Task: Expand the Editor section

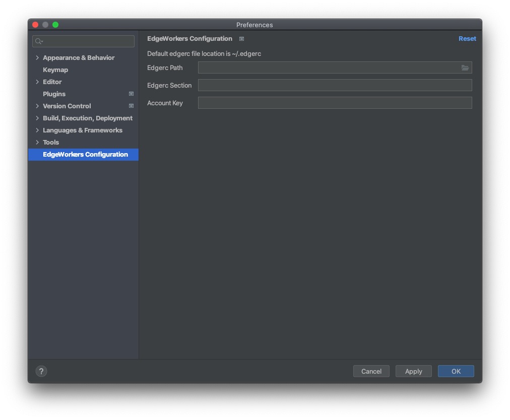Action: coord(37,82)
